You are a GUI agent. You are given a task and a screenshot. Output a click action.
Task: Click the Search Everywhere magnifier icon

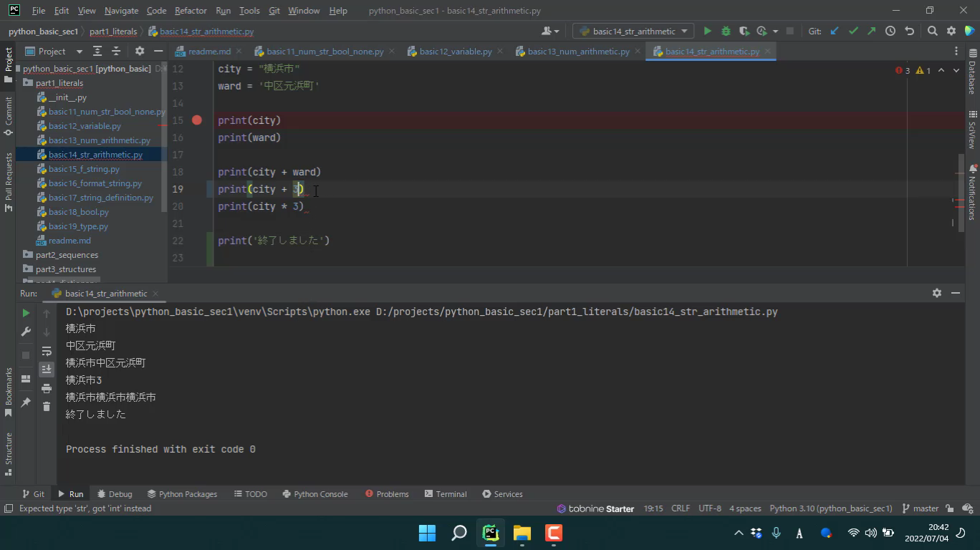pos(932,31)
